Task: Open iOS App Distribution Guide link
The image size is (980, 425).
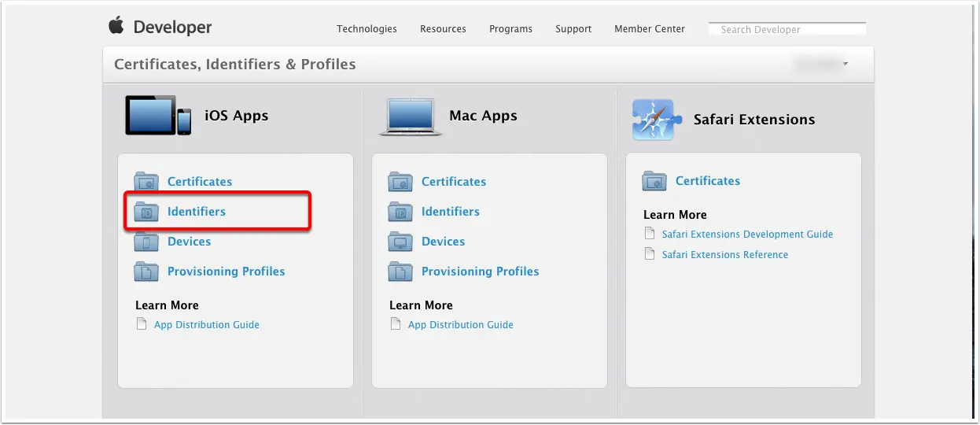Action: coord(207,324)
